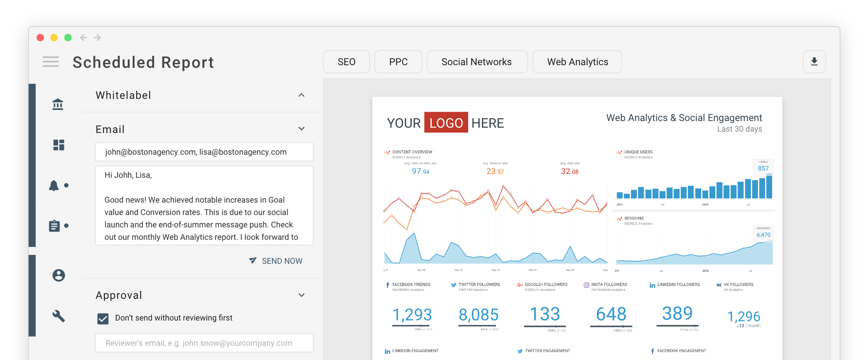Open the Web Analytics tab
The image size is (868, 360).
577,62
